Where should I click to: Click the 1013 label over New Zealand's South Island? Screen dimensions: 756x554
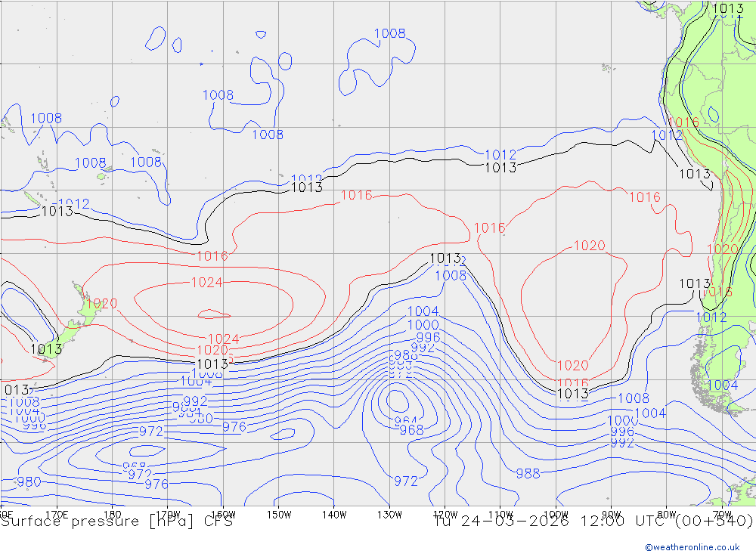(x=46, y=348)
